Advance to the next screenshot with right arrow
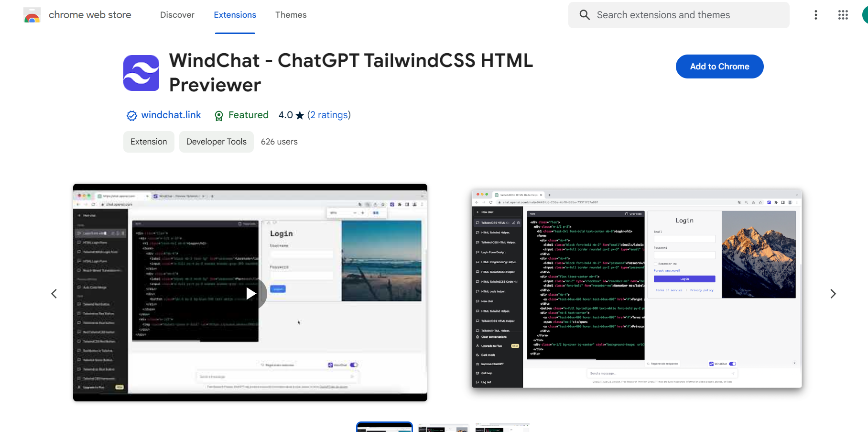The height and width of the screenshot is (432, 868). tap(834, 293)
